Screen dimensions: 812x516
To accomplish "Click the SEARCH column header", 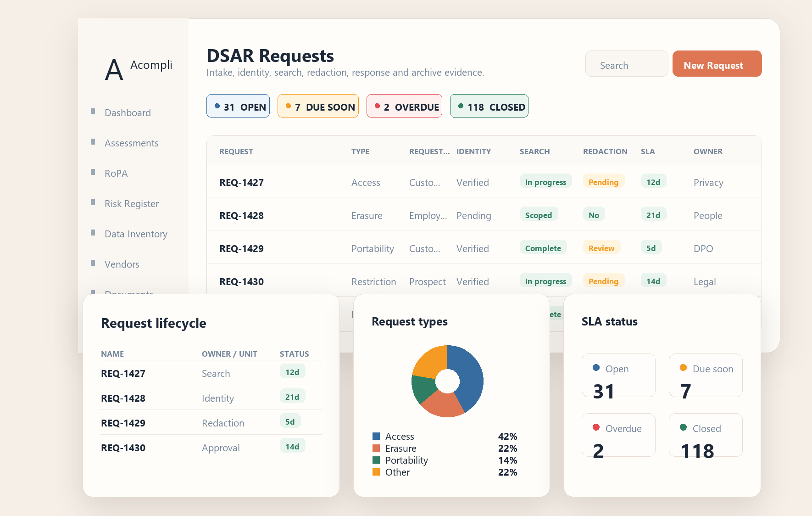I will click(x=534, y=151).
